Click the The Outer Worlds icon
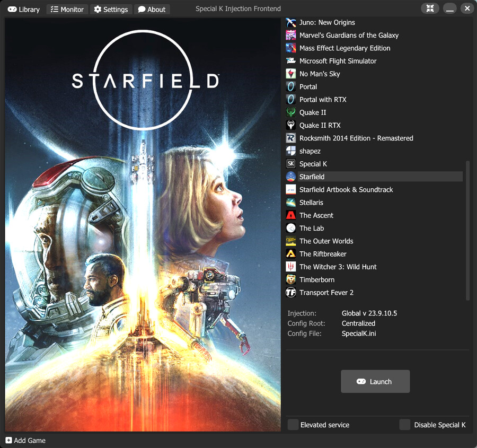Screen dimensions: 477x448 click(291, 241)
